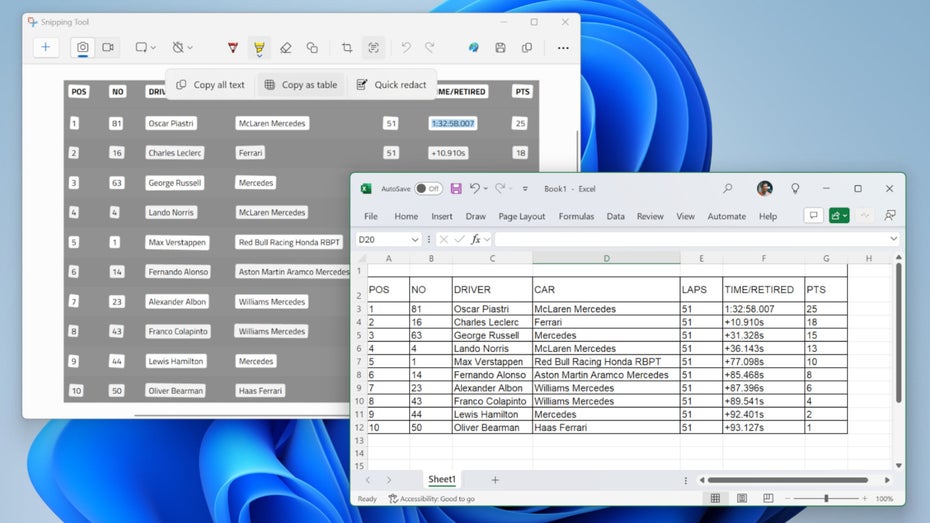930x523 pixels.
Task: Click the Excel Save icon
Action: [x=456, y=188]
